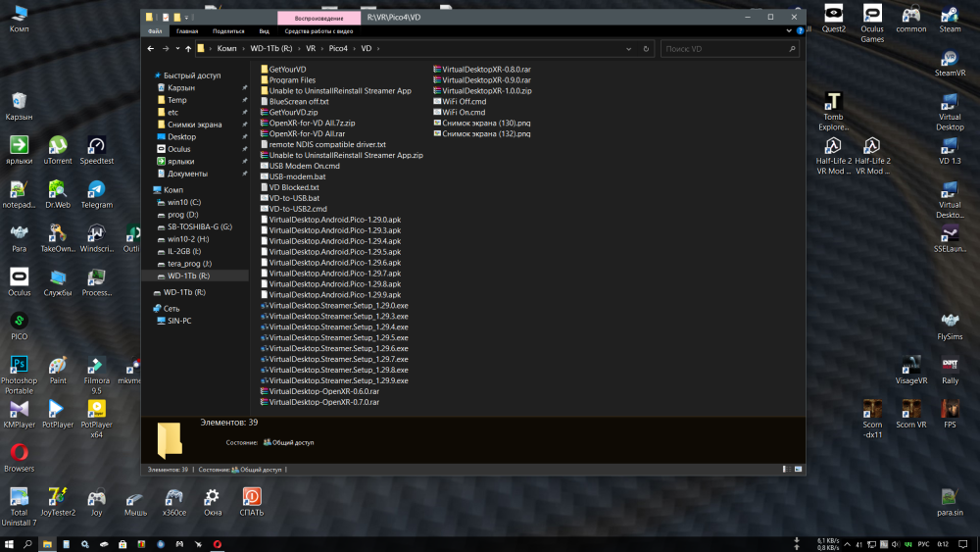Open address bar history dropdown
Viewport: 980px width, 552px height.
[x=629, y=49]
